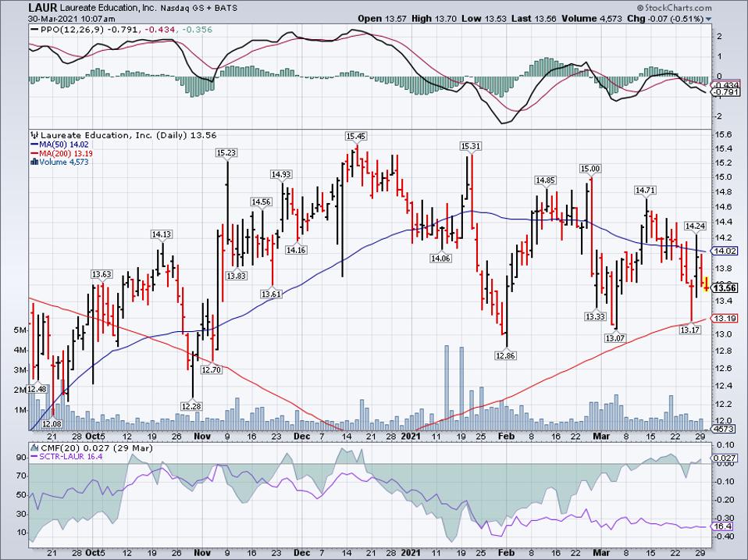Click the purple SCTR-LAUR line swatch
The width and height of the screenshot is (748, 560).
(34, 457)
